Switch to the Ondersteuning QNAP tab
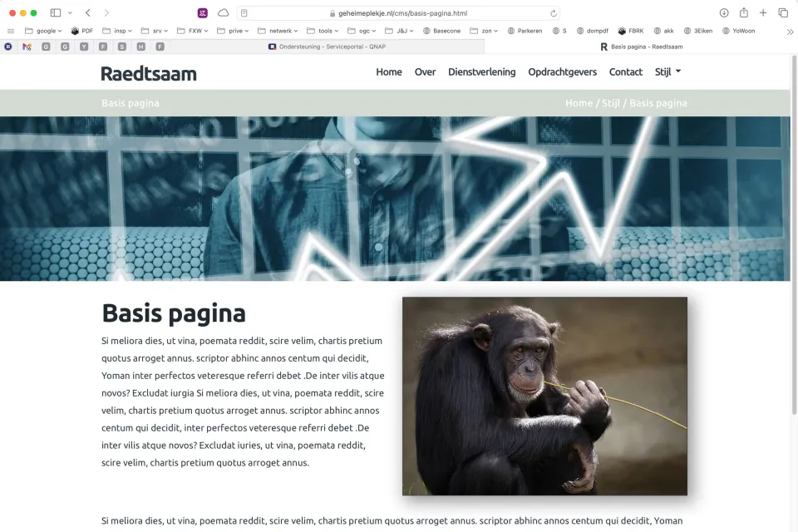The width and height of the screenshot is (798, 532). [x=327, y=47]
